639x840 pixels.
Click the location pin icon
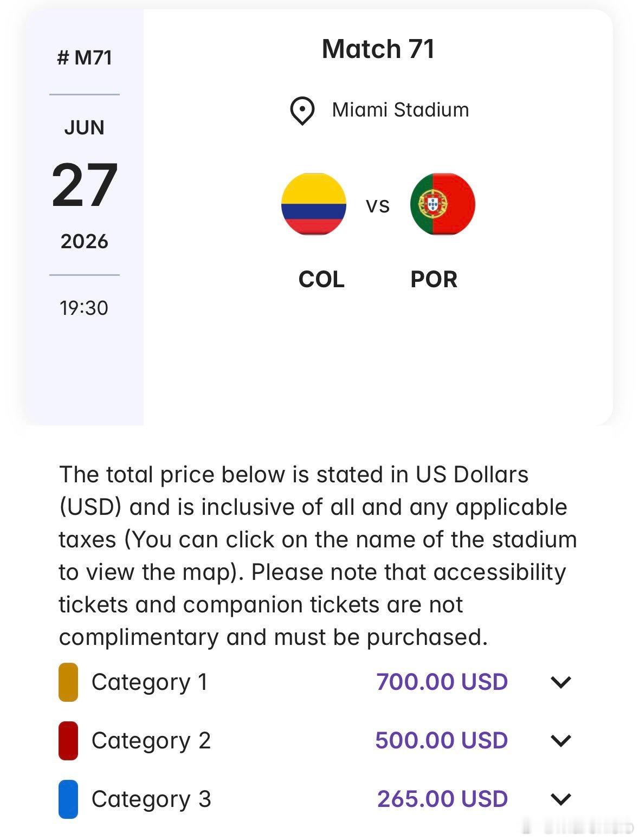[302, 111]
